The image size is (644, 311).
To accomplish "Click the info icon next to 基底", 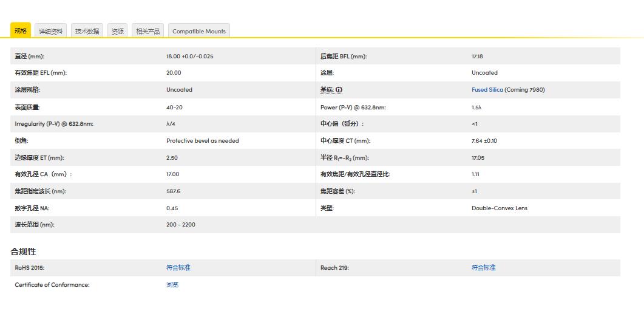I will [339, 90].
